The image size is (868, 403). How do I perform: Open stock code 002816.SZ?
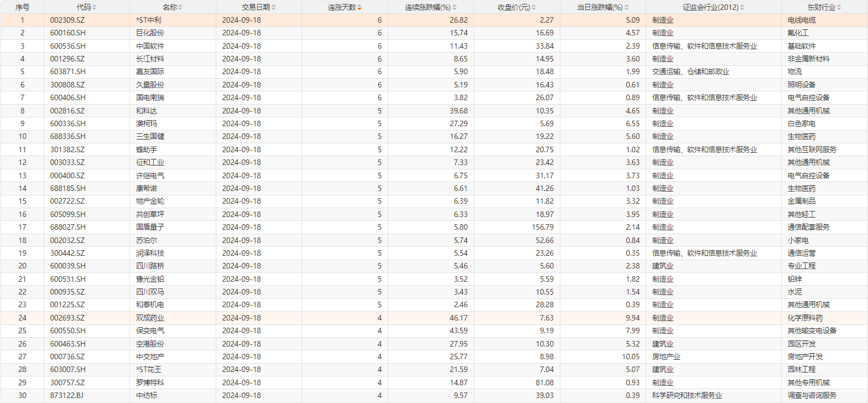tap(67, 111)
